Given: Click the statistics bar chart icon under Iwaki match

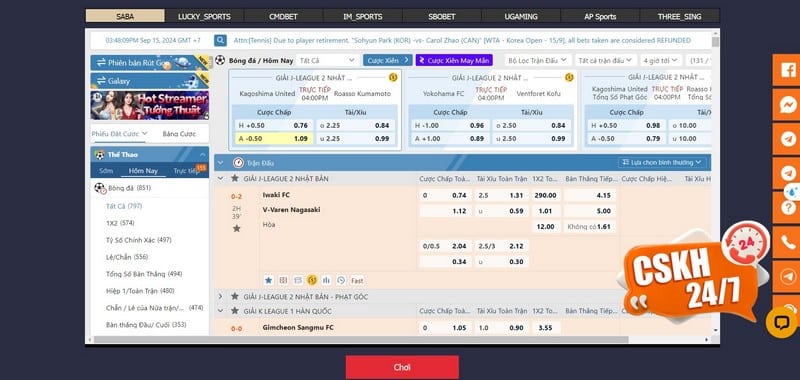Looking at the screenshot, I should (327, 280).
